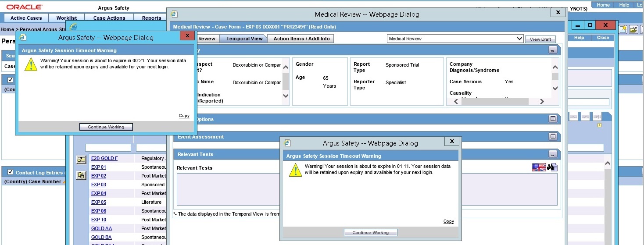This screenshot has width=644, height=245.
Task: Open the Case Actions menu
Action: pos(109,18)
